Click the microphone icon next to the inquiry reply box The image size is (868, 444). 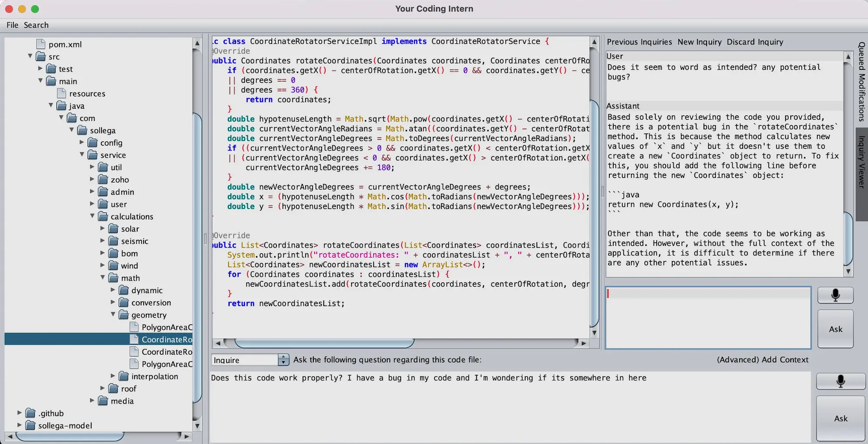click(x=835, y=295)
